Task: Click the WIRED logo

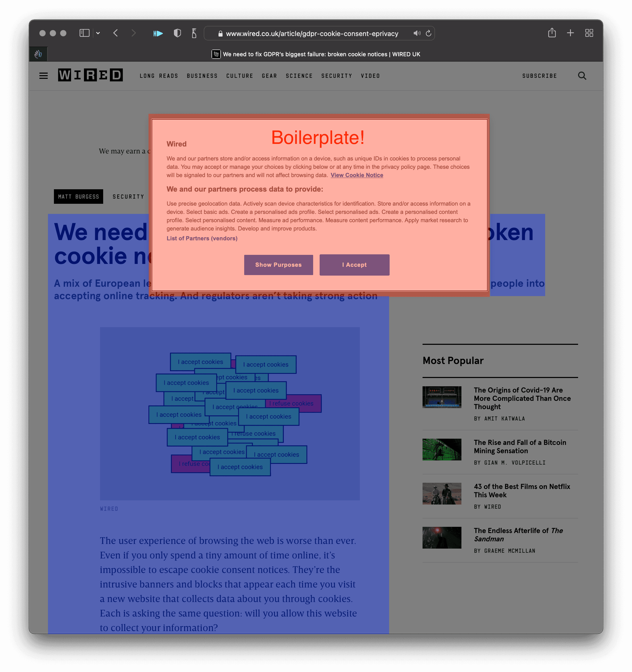Action: click(90, 75)
